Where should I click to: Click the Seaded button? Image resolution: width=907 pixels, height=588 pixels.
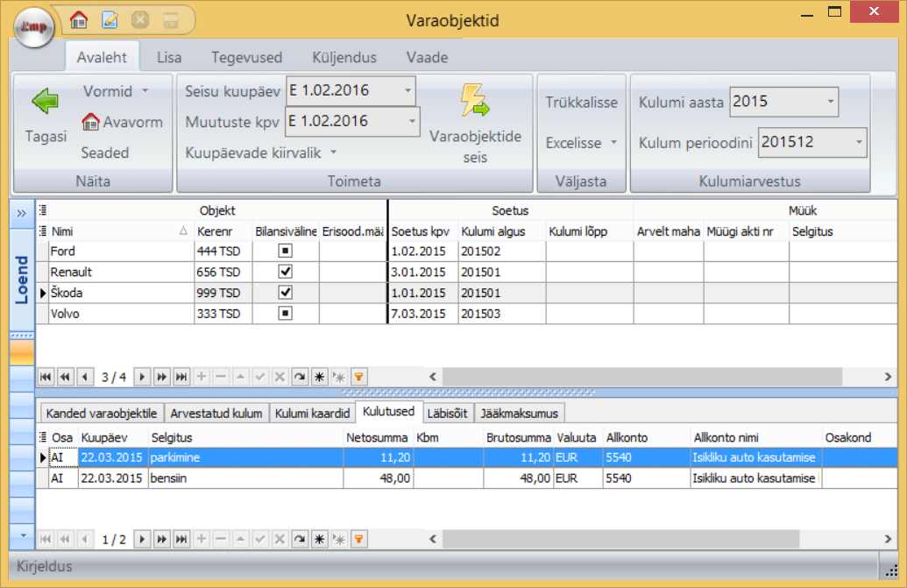pyautogui.click(x=105, y=152)
